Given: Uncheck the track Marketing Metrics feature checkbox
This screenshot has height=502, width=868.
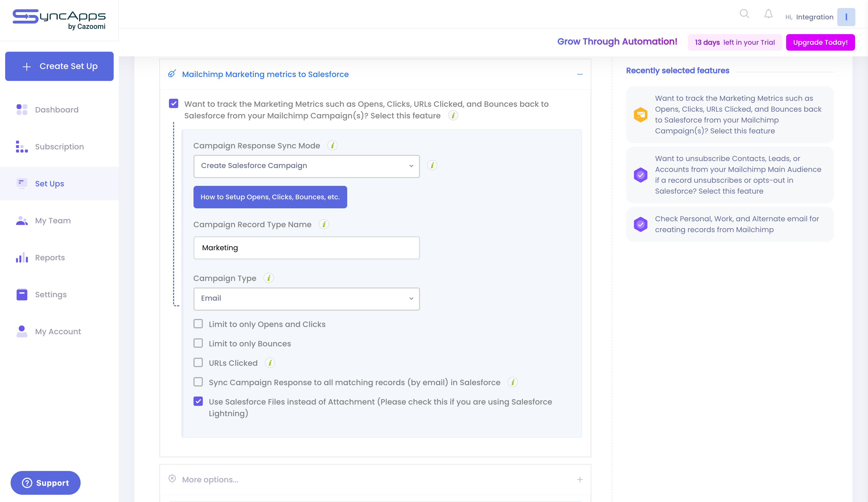Looking at the screenshot, I should (174, 104).
